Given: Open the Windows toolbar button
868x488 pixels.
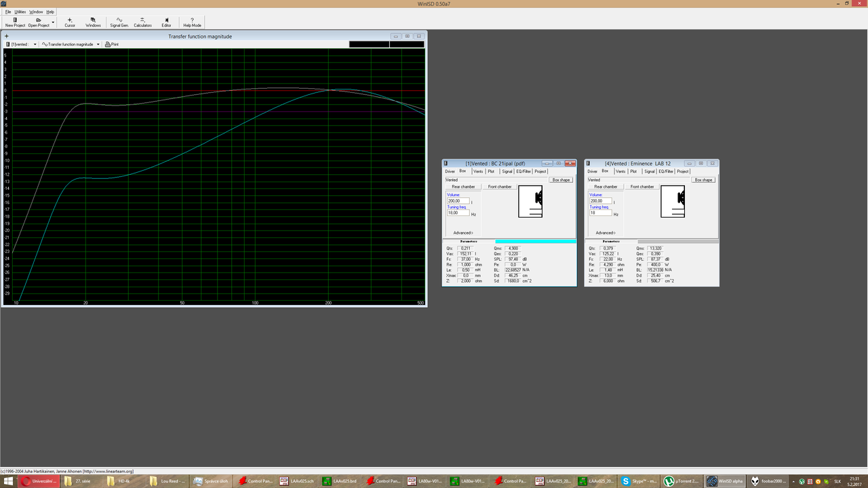Looking at the screenshot, I should coord(93,22).
